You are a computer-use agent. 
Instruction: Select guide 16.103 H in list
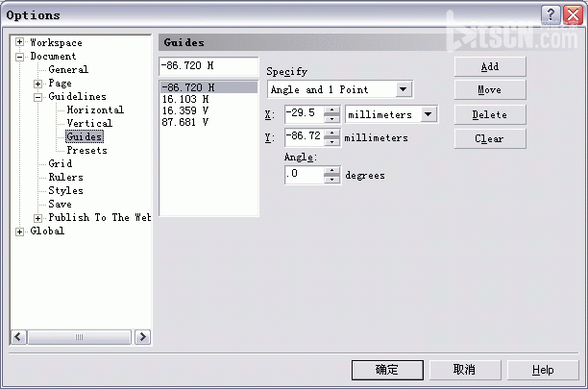tap(208, 99)
